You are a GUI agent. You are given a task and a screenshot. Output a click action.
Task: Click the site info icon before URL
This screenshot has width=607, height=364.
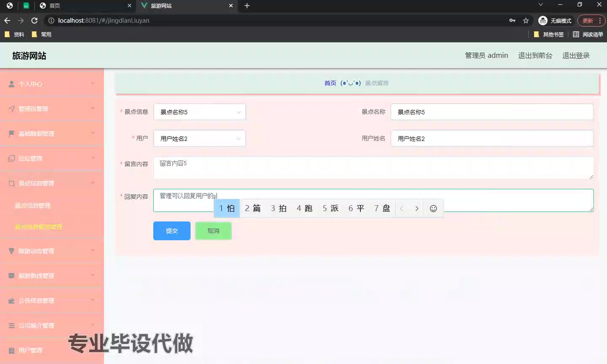[x=51, y=20]
